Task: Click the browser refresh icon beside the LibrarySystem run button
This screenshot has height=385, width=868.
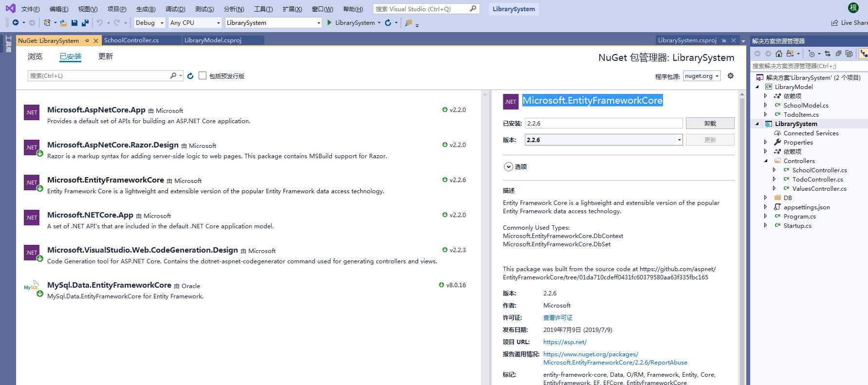Action: [388, 22]
